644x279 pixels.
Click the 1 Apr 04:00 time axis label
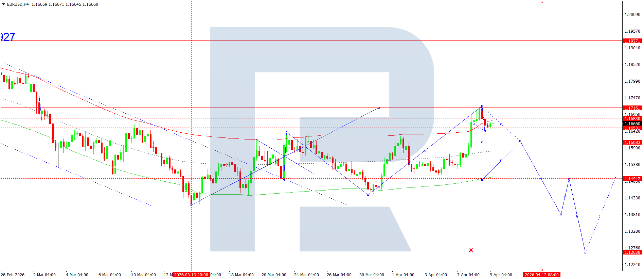(x=403, y=275)
